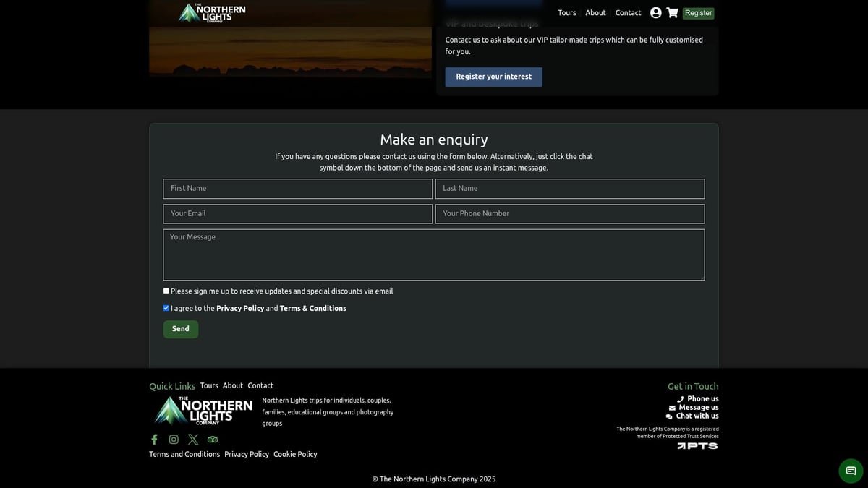This screenshot has width=868, height=488.
Task: Click the Register button in header
Action: [x=698, y=13]
